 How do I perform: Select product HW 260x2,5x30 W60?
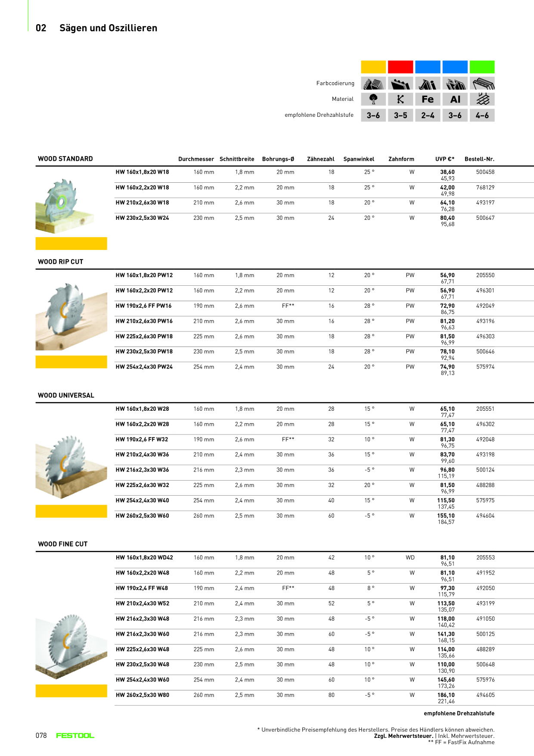143,515
